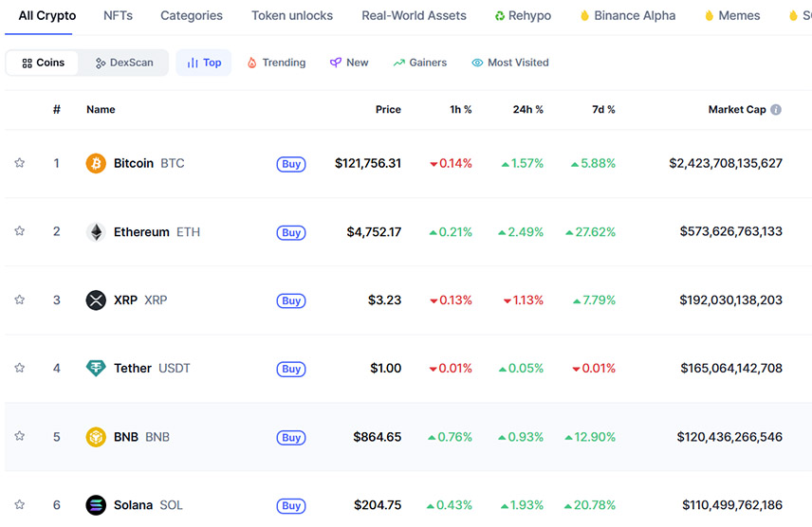This screenshot has width=812, height=527.
Task: Select the Coins view button
Action: tap(43, 63)
